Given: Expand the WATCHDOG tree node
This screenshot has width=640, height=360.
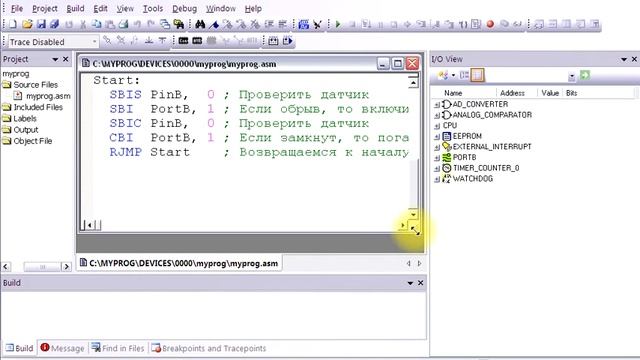Looking at the screenshot, I should [437, 179].
